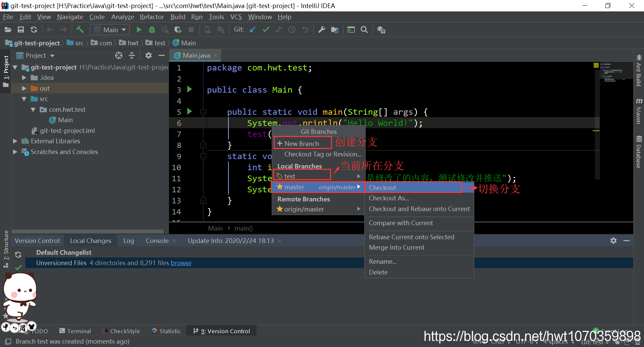The image size is (644, 347).
Task: Open the Statistic tool window
Action: (166, 331)
